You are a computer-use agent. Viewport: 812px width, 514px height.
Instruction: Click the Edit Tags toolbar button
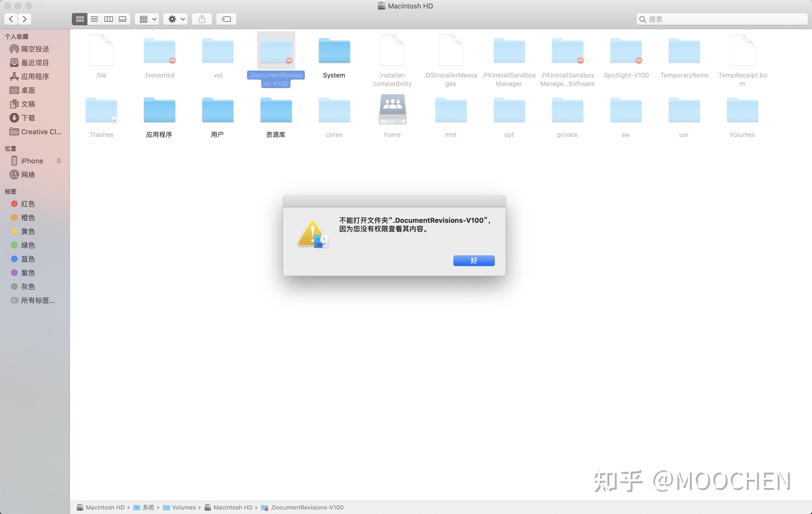coord(226,19)
